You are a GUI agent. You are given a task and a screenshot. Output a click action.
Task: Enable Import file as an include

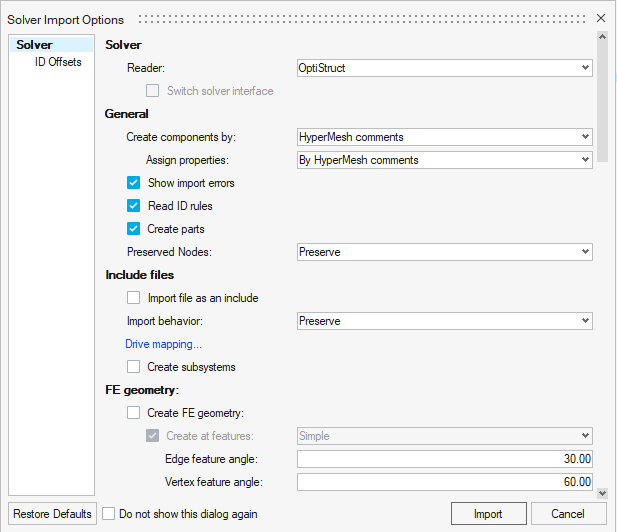pyautogui.click(x=134, y=298)
